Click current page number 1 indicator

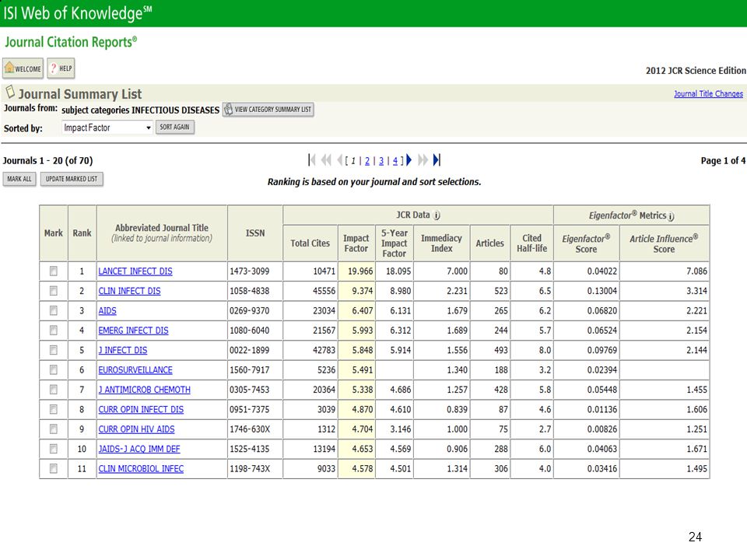pyautogui.click(x=353, y=161)
